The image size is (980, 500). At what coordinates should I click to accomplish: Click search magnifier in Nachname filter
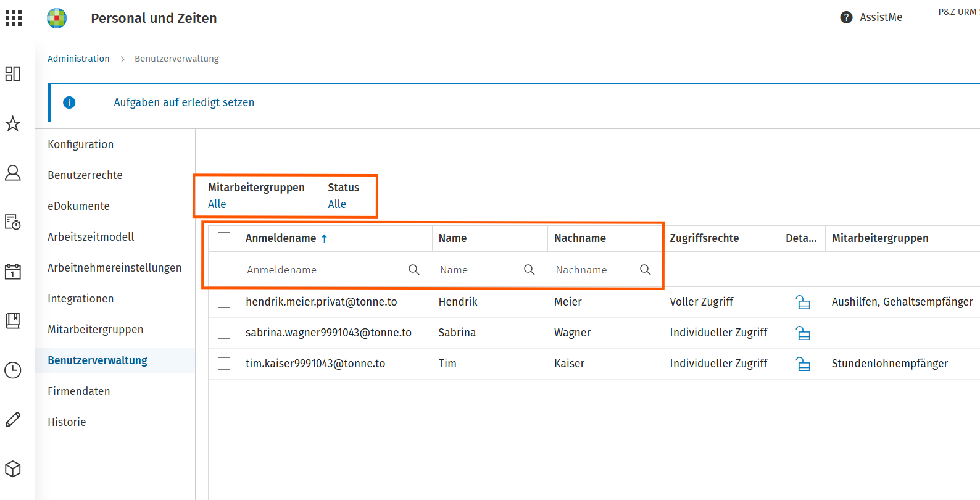(646, 270)
